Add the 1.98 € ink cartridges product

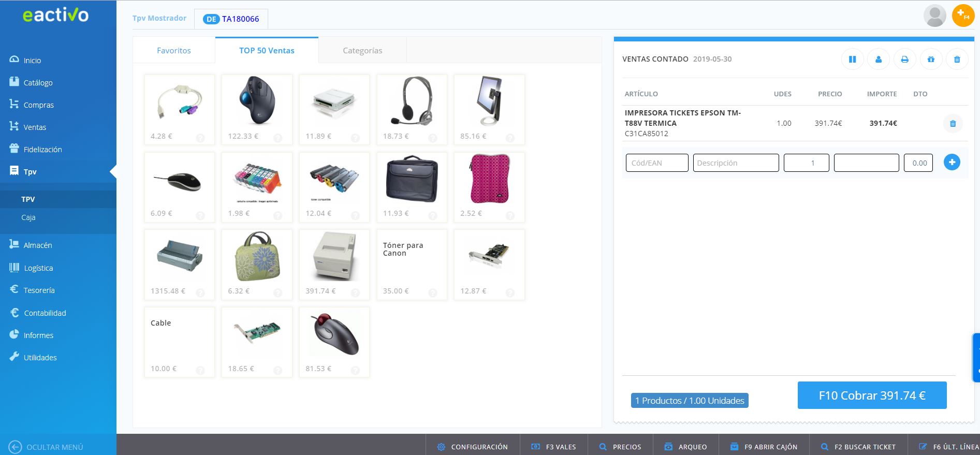point(257,187)
